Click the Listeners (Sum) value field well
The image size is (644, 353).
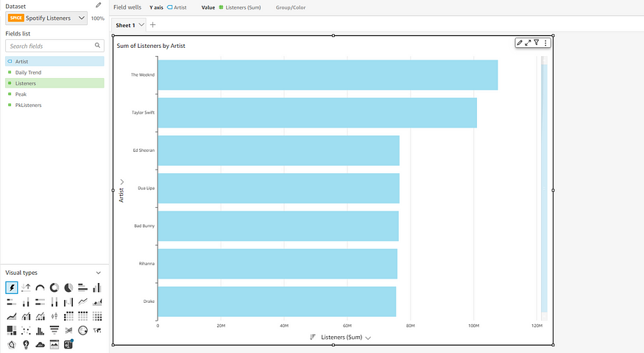(240, 7)
